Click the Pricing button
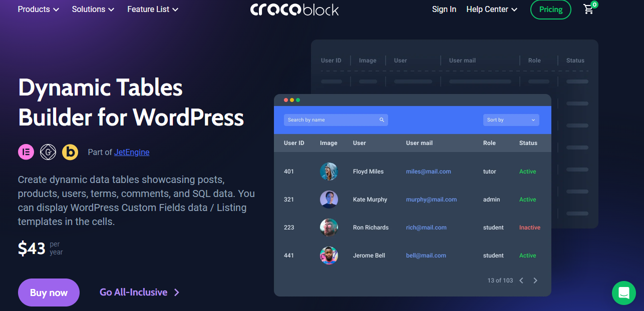644x311 pixels. coord(550,9)
